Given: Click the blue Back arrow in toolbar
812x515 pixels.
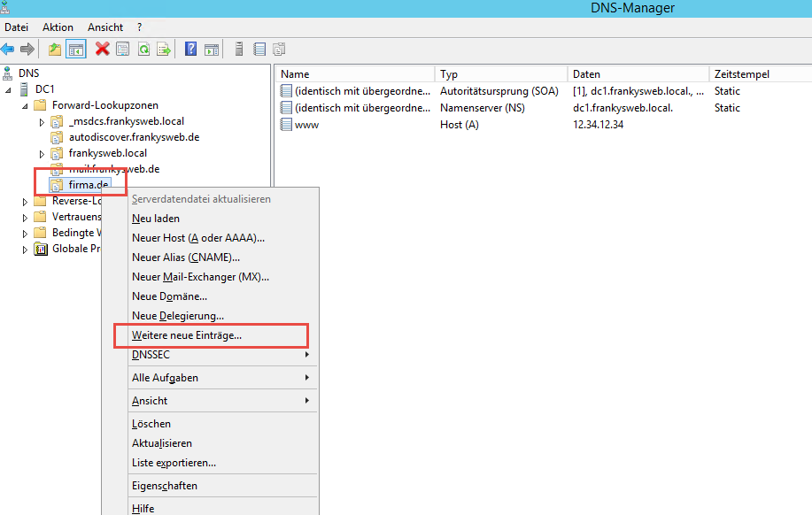Looking at the screenshot, I should click(8, 50).
